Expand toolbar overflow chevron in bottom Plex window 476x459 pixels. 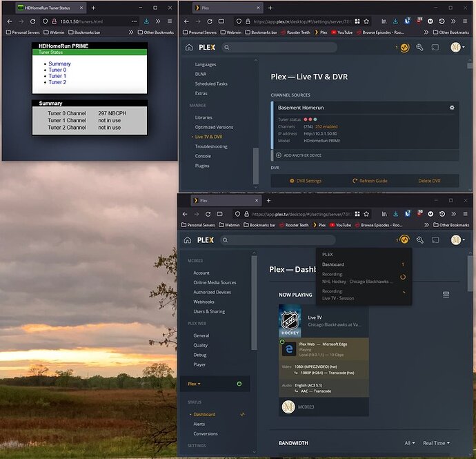click(453, 214)
